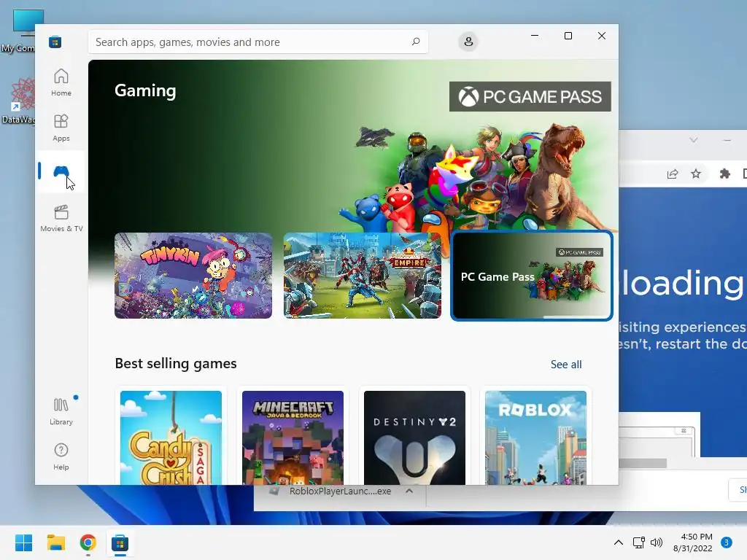Open Help in the Store sidebar
The image size is (747, 560).
coord(61,456)
